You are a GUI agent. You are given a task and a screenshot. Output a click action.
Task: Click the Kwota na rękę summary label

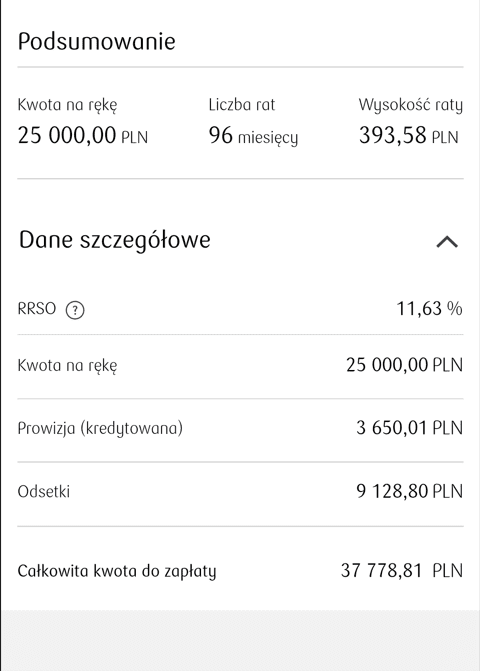pyautogui.click(x=67, y=105)
